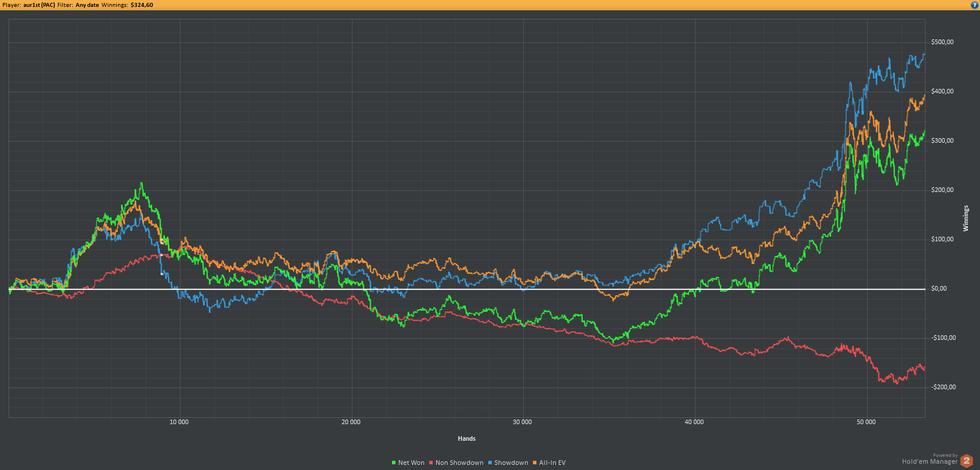980x470 pixels.
Task: Click the 30 000 hands axis label
Action: tap(523, 422)
